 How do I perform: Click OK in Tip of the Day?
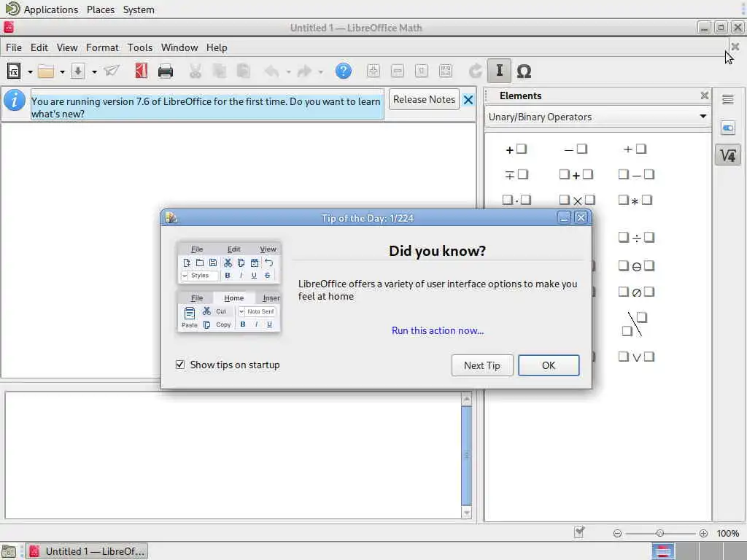click(549, 365)
